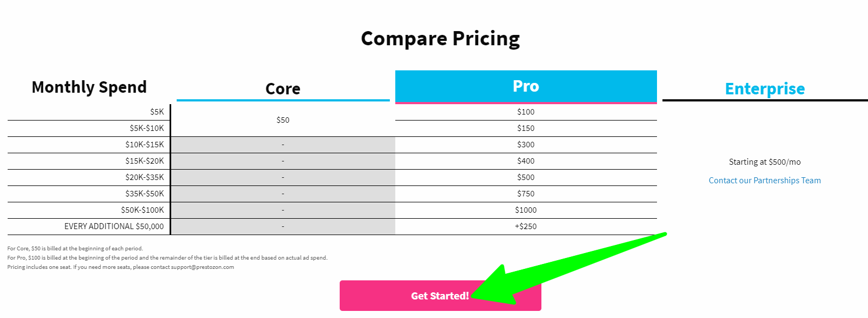Select the $20K-$35K spend row label
Image resolution: width=868 pixels, height=318 pixels.
click(144, 177)
